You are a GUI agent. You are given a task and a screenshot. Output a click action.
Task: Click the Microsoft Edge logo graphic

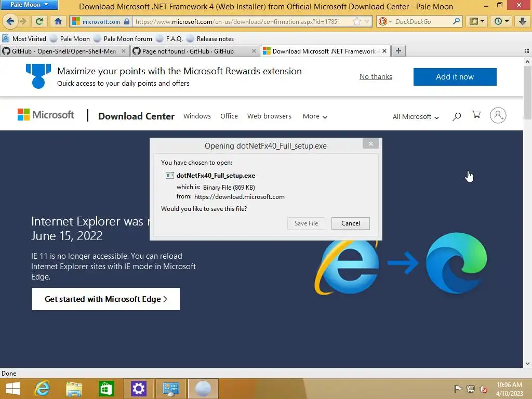click(x=456, y=263)
